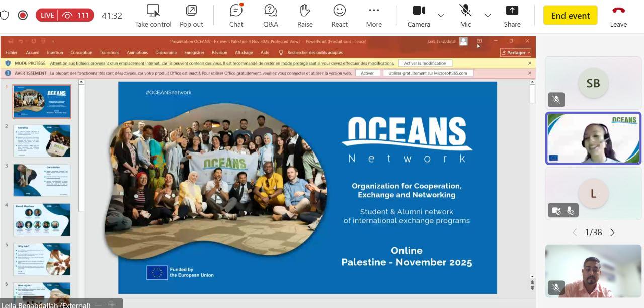Click the More options icon
Viewport: 644px width, 308px height.
coord(373,16)
